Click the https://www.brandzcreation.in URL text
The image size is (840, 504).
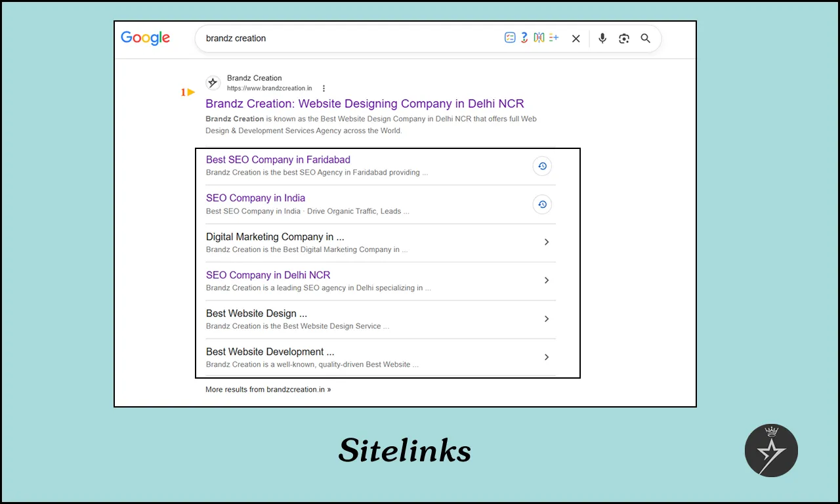tap(269, 89)
